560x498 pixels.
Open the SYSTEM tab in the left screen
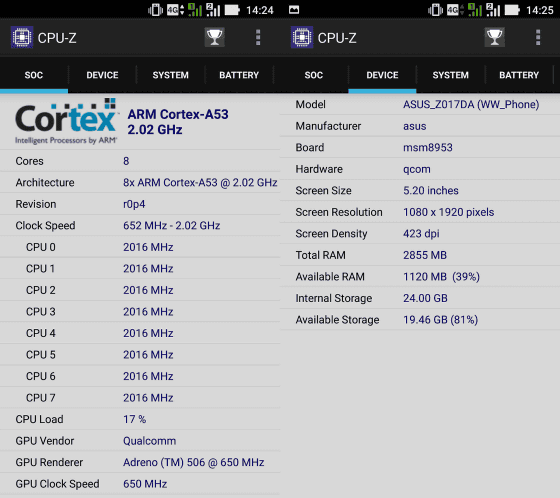[x=170, y=75]
